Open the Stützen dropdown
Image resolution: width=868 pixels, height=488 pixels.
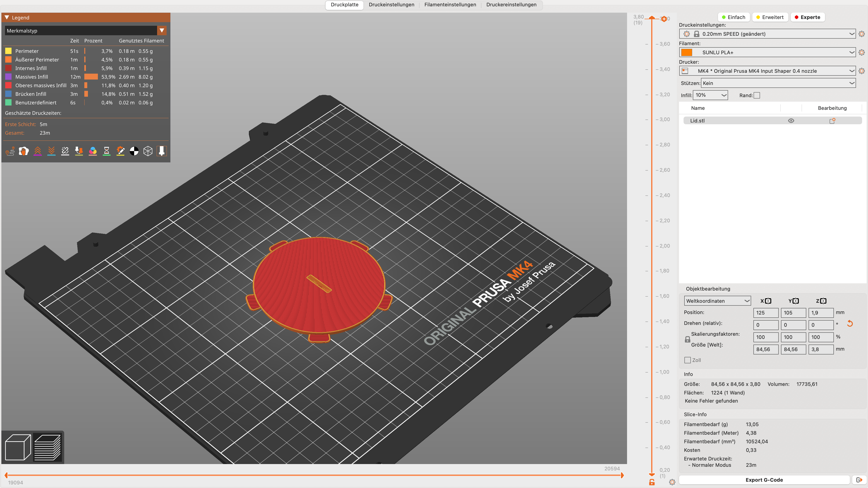point(778,83)
